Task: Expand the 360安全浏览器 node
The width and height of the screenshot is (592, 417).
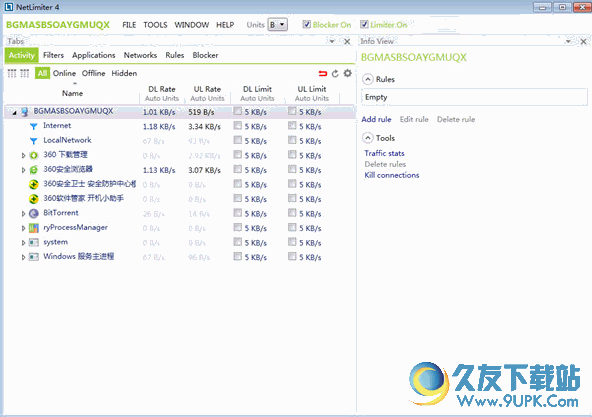Action: tap(23, 170)
